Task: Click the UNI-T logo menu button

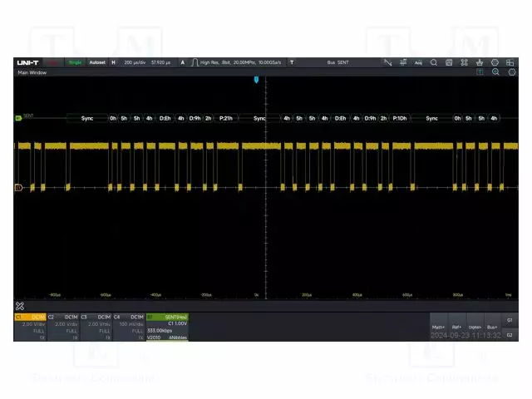Action: (28, 62)
